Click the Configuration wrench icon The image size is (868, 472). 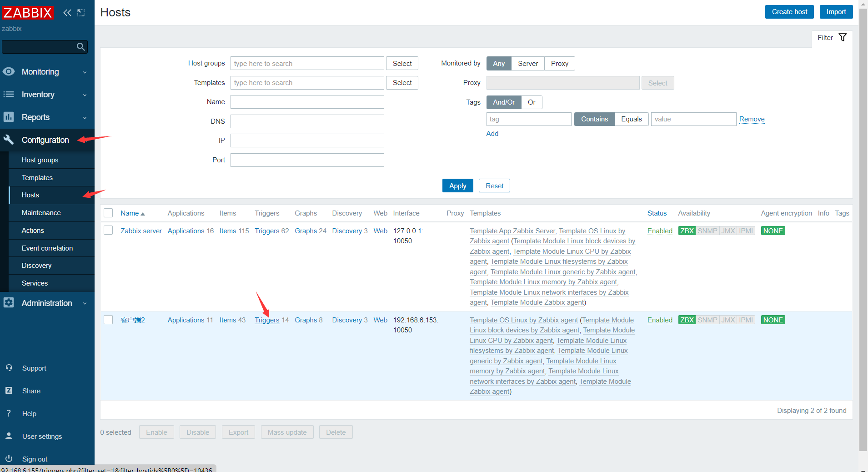[9, 140]
